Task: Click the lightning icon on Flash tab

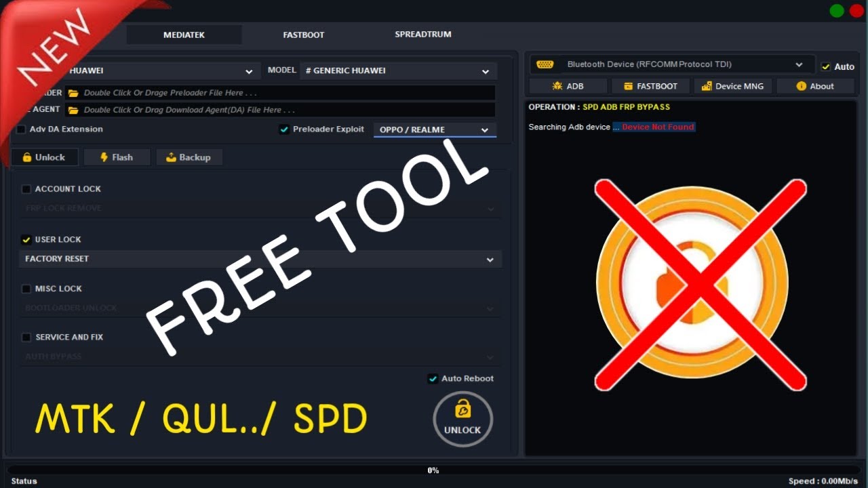Action: pos(104,157)
